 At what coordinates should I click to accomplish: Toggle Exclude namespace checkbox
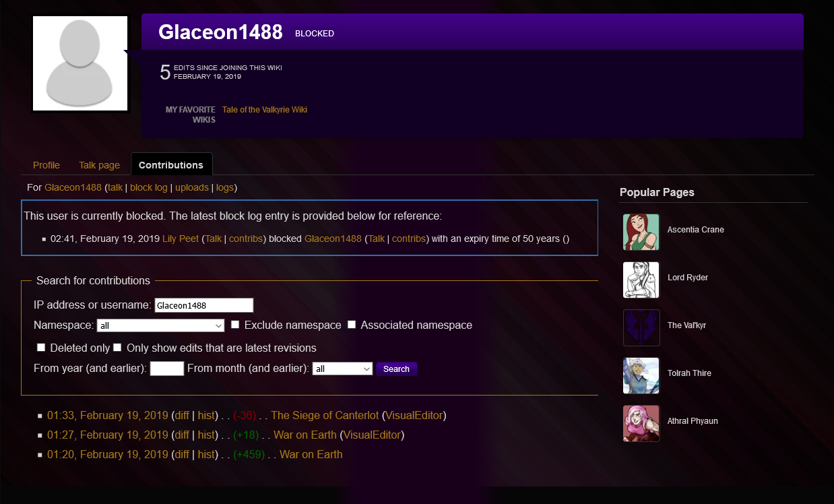[235, 325]
